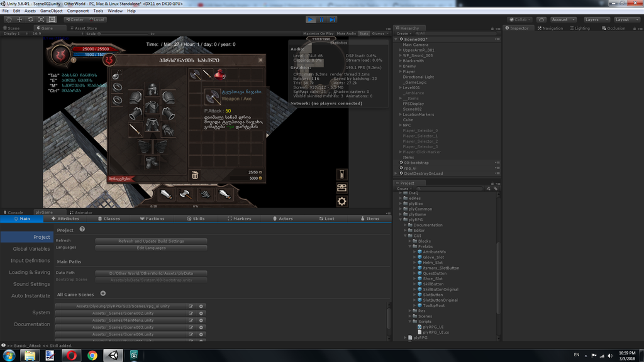The height and width of the screenshot is (362, 644).
Task: Click the axe skill in the action bar
Action: click(186, 194)
